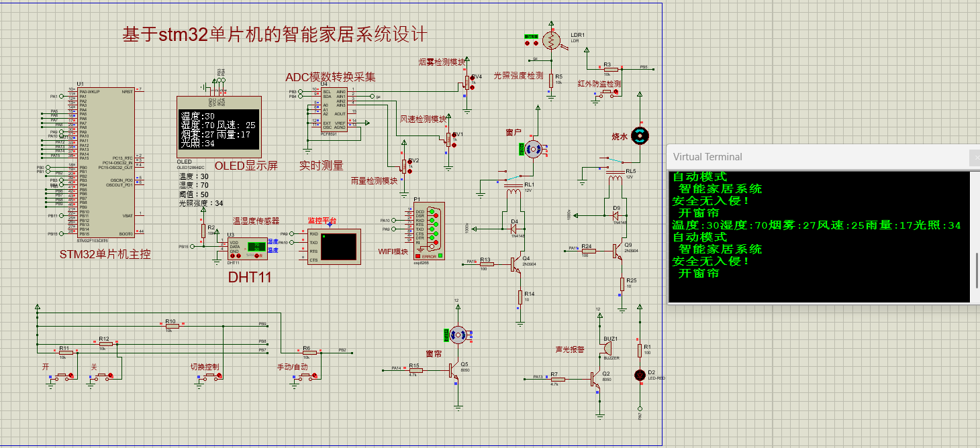Select diode D4 1N4148
The height and width of the screenshot is (448, 980).
(x=514, y=229)
